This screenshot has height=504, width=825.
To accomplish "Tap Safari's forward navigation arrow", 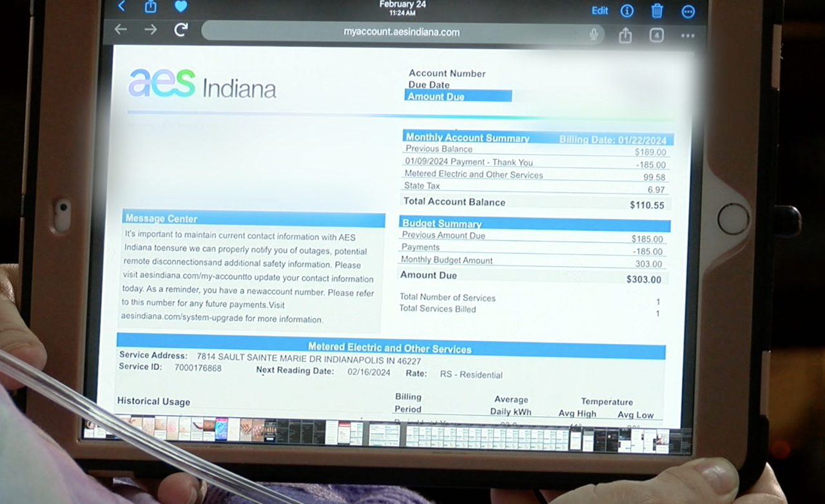I will coord(150,29).
